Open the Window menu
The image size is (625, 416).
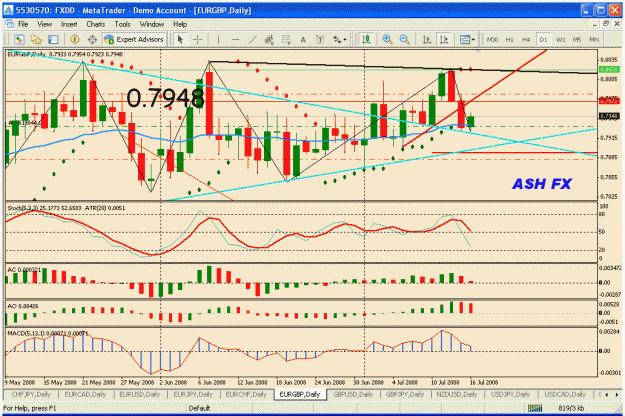tap(152, 24)
